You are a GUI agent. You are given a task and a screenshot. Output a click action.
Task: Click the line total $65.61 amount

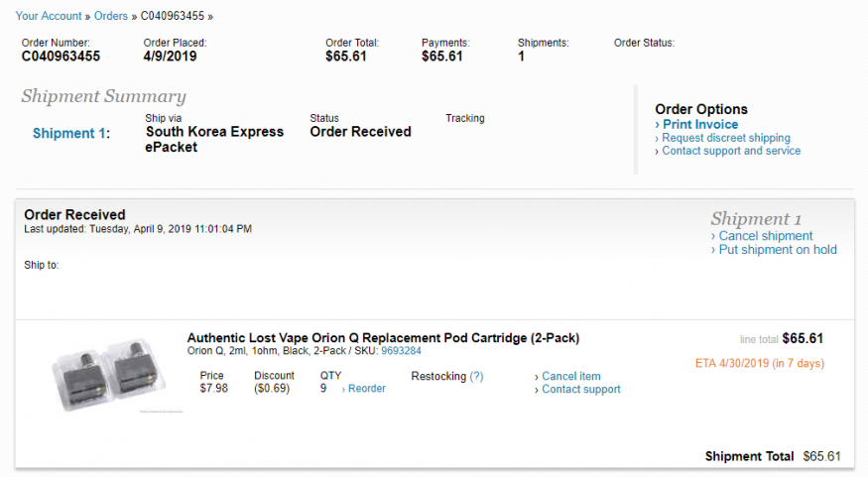click(803, 338)
